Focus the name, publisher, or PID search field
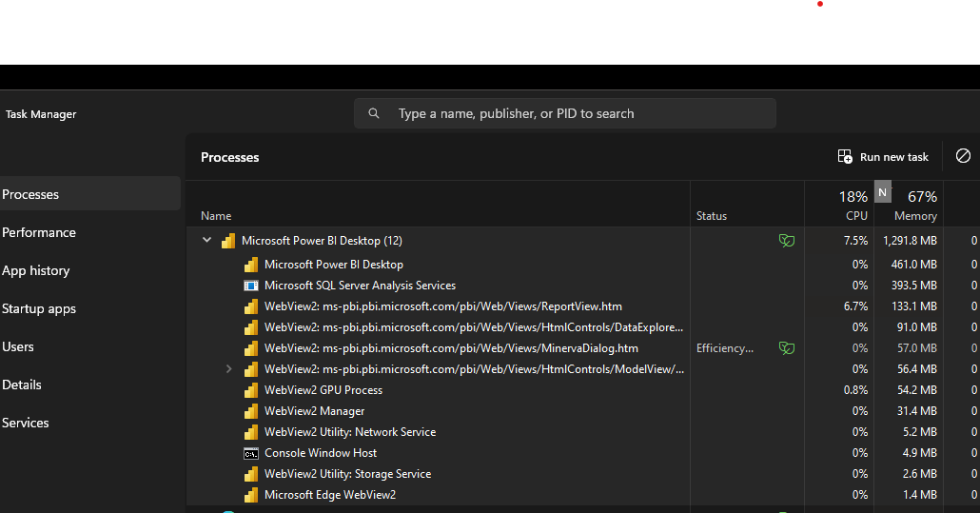Screen dimensions: 980x513 [x=565, y=113]
